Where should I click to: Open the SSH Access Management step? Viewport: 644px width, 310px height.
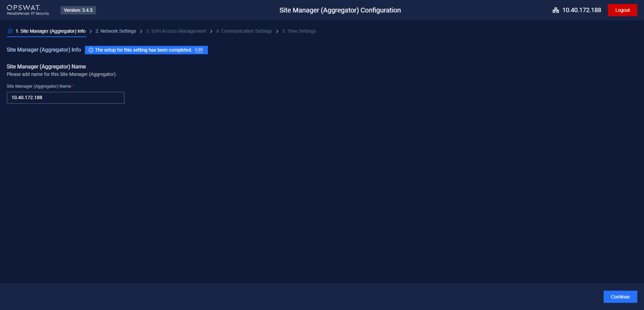tap(176, 31)
